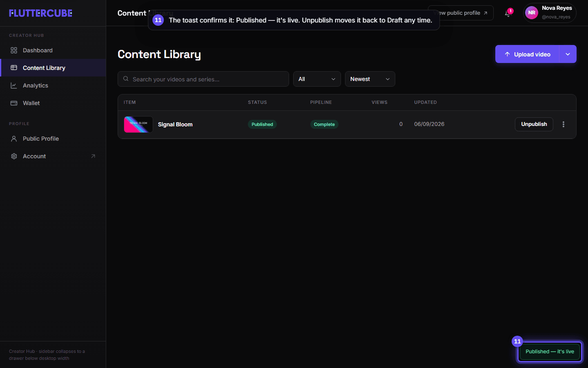The height and width of the screenshot is (368, 588).
Task: Click the Wallet card icon
Action: tap(14, 103)
